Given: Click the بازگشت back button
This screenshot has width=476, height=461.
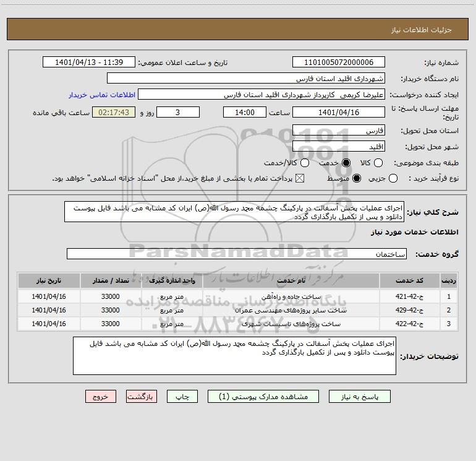Looking at the screenshot, I should point(142,397).
